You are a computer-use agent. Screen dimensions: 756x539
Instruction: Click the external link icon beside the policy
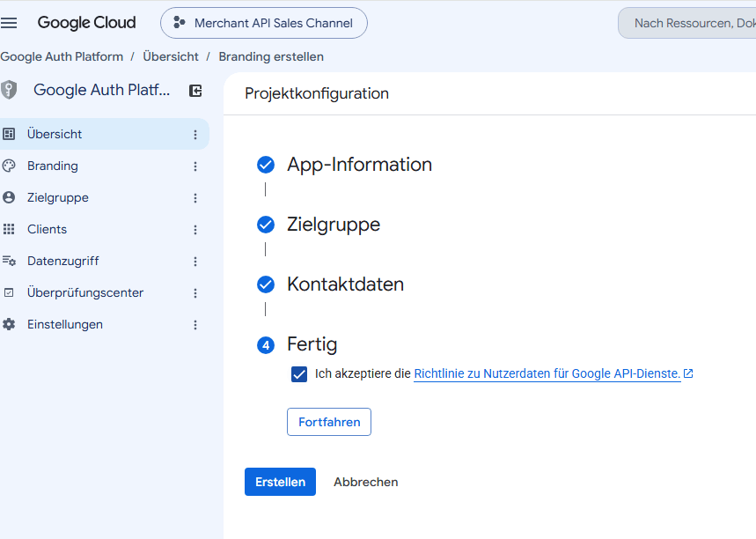pyautogui.click(x=688, y=373)
